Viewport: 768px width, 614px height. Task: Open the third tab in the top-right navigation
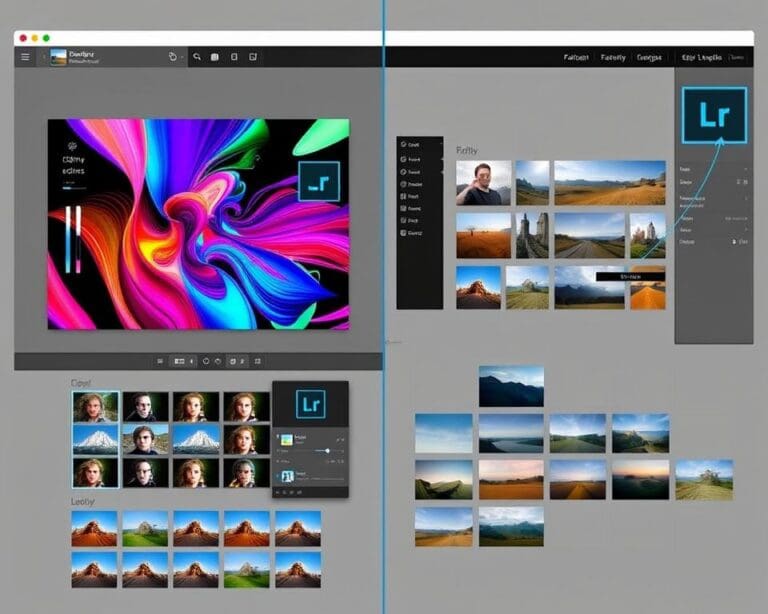[x=649, y=57]
